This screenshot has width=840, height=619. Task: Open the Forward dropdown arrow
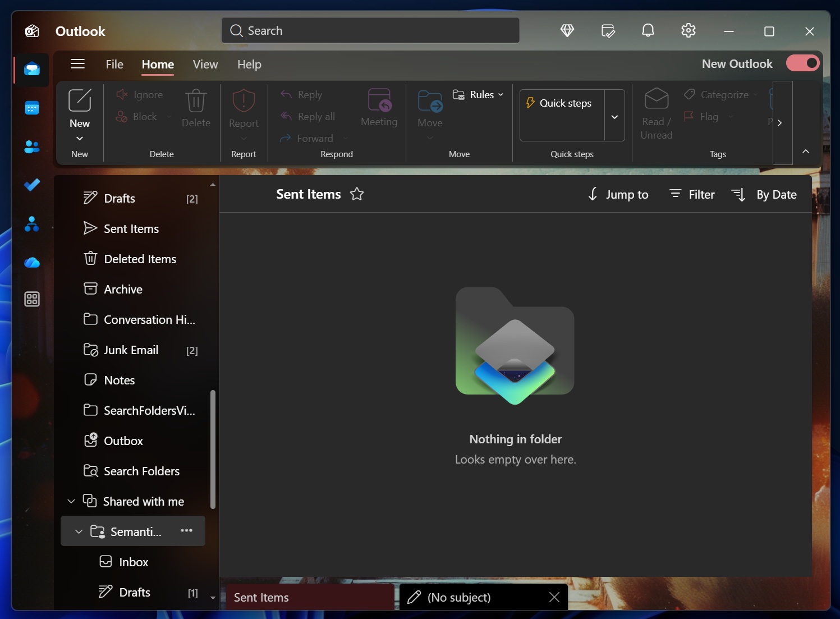coord(346,139)
